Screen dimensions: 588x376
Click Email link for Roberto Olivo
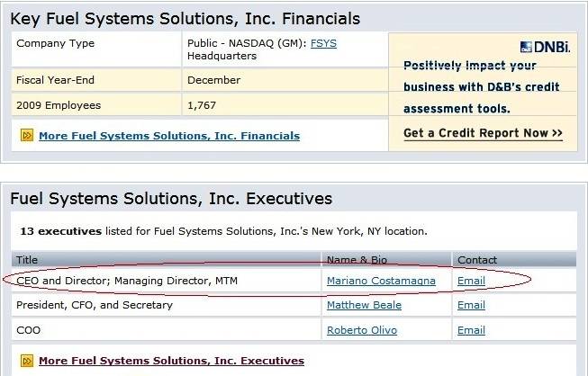tap(471, 330)
